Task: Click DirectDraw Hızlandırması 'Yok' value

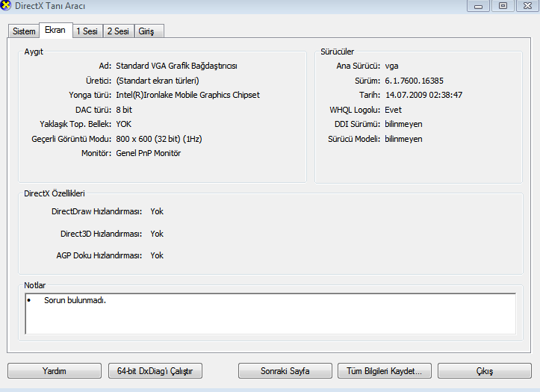Action: click(157, 211)
